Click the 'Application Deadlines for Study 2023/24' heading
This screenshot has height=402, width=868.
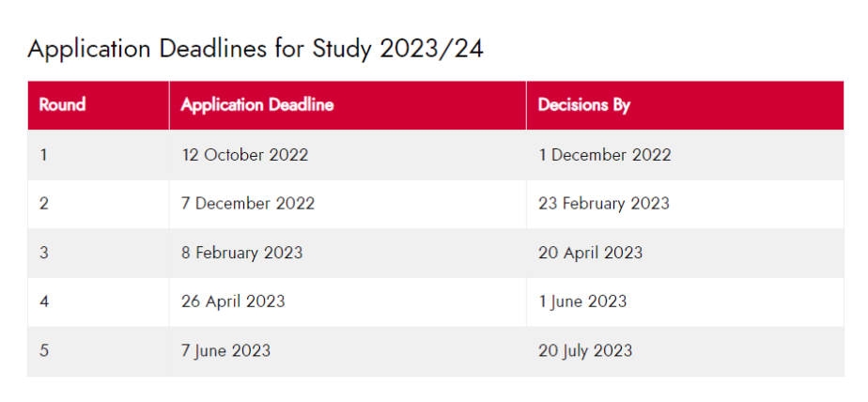pos(256,50)
